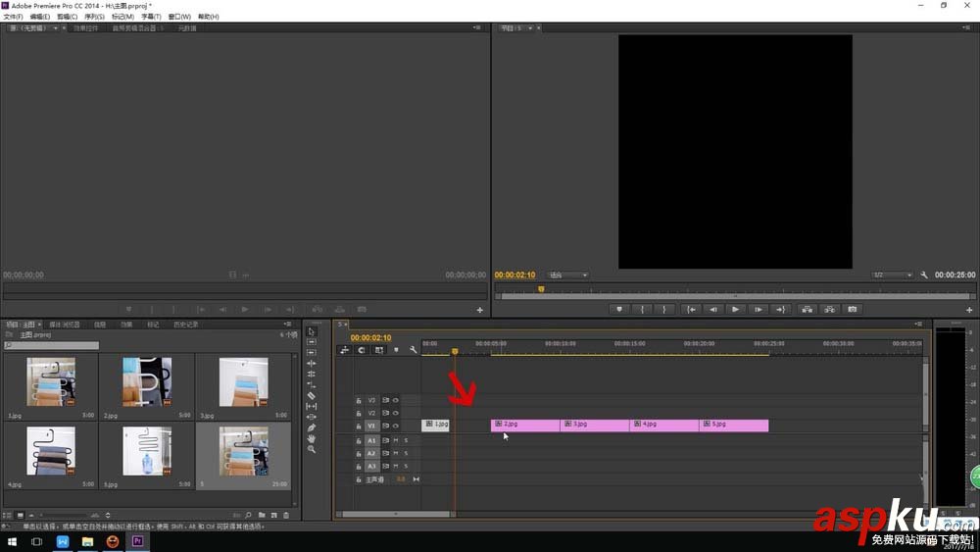Select the Pen tool in the toolbox
The width and height of the screenshot is (980, 552).
[x=312, y=427]
